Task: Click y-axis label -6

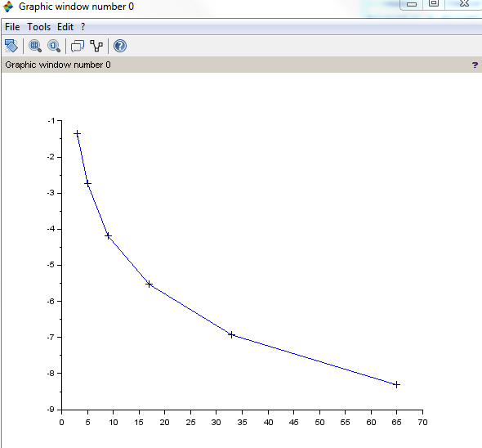Action: click(x=51, y=301)
